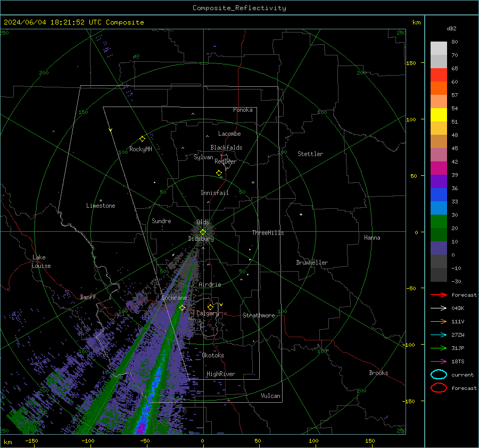Click the Strathmore label
The image size is (479, 448).
point(259,315)
